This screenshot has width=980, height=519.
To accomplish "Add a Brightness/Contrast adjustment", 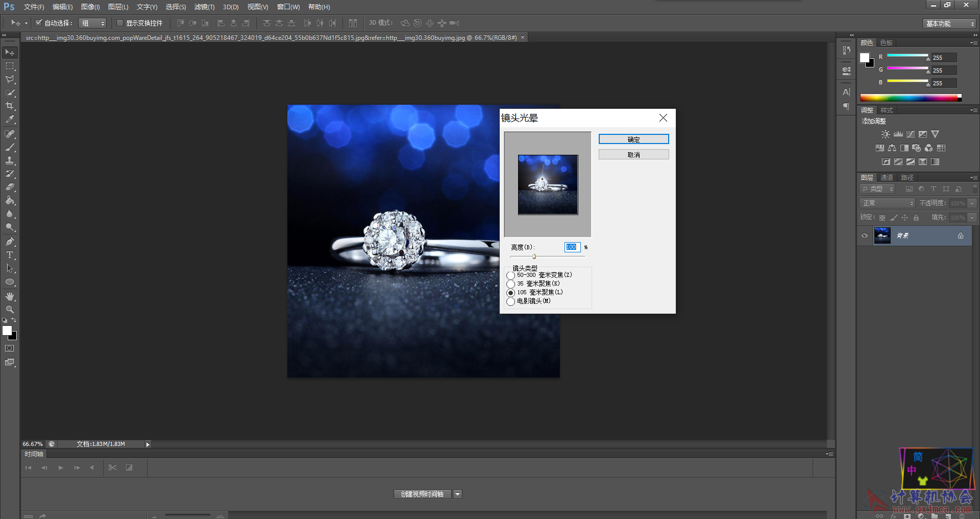I will [886, 134].
